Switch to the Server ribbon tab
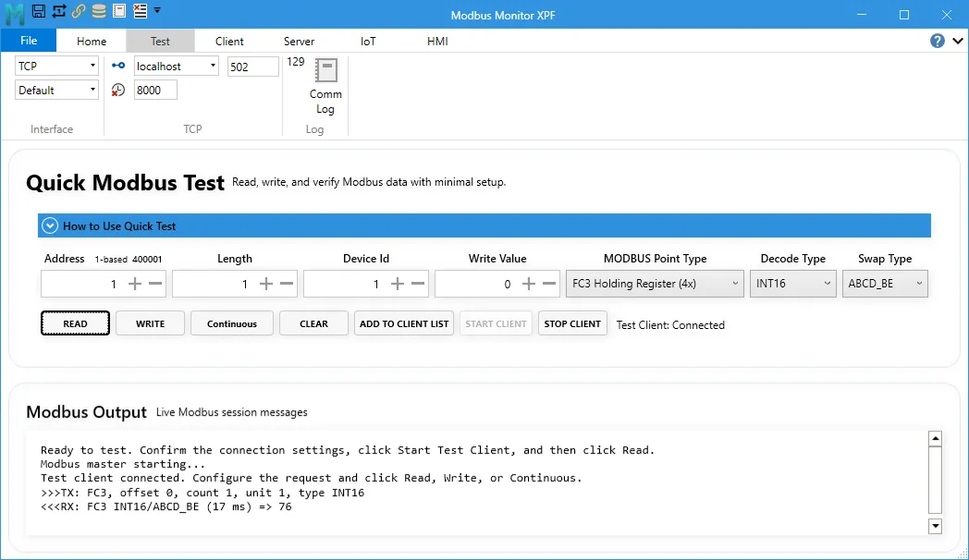Viewport: 969px width, 560px height. coord(299,41)
